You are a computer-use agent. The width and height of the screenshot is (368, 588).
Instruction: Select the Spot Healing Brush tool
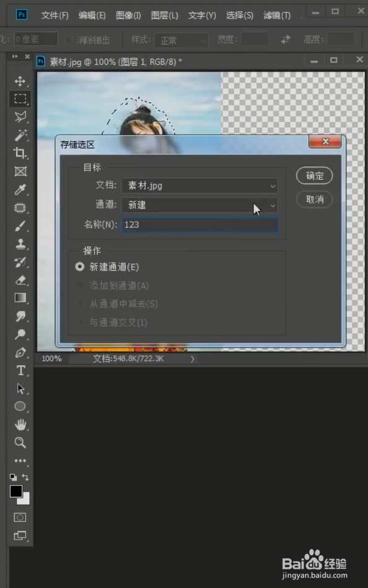pos(20,208)
